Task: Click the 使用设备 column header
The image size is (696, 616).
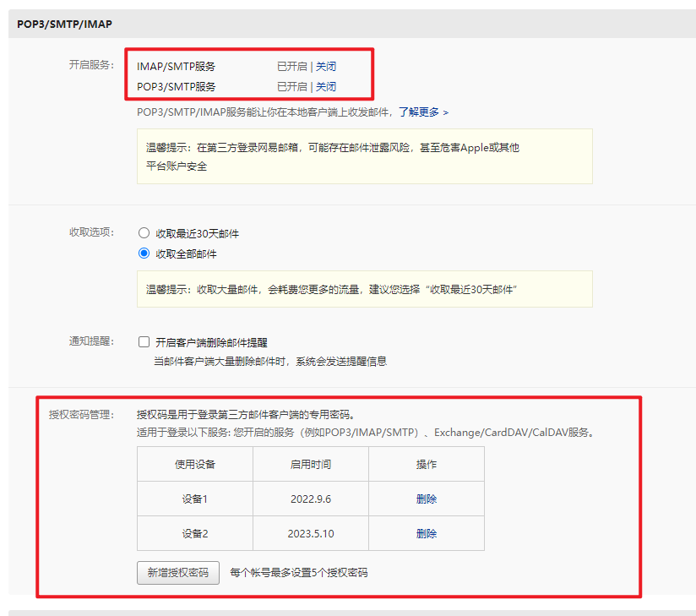Action: (x=195, y=465)
